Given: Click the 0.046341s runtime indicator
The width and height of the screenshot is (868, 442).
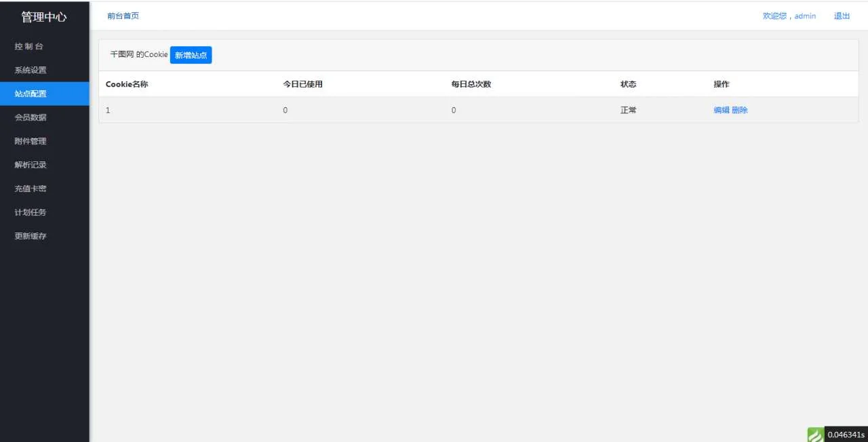Looking at the screenshot, I should 846,435.
